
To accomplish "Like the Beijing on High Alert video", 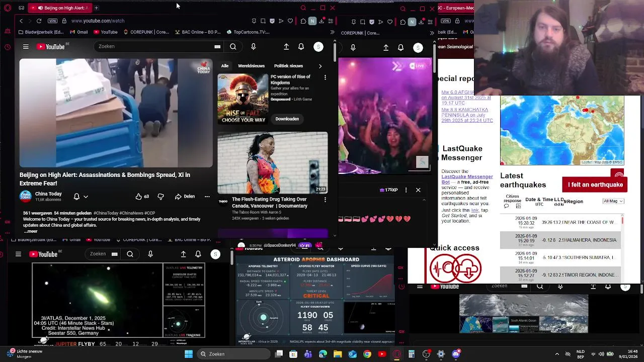I will click(142, 197).
